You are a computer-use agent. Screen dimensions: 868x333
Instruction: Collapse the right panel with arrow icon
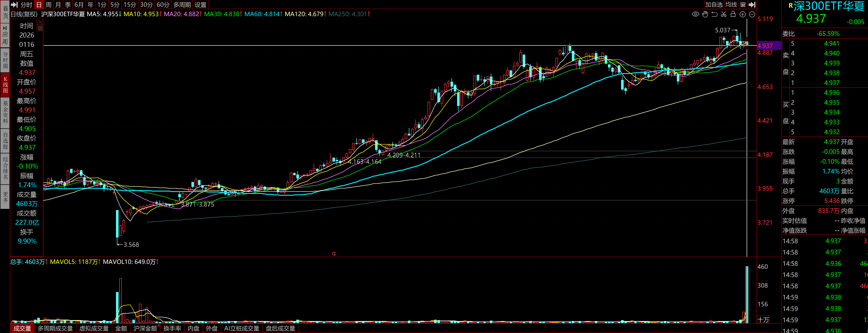coord(752,5)
